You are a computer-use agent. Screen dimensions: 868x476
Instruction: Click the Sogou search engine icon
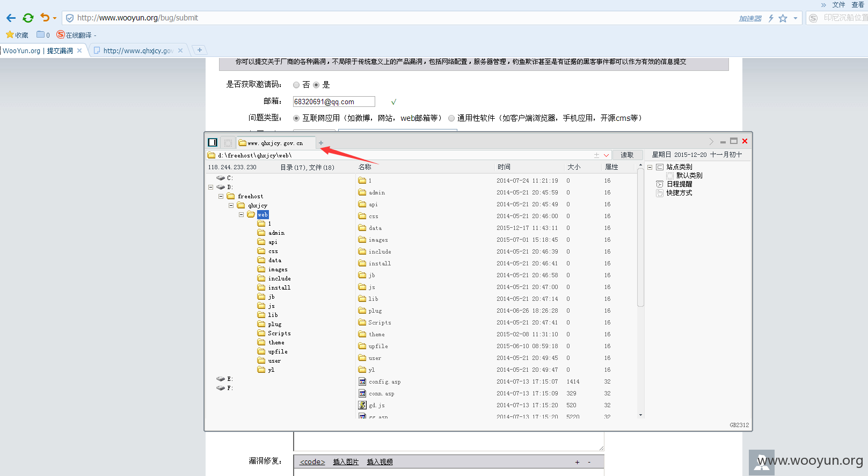coord(813,18)
